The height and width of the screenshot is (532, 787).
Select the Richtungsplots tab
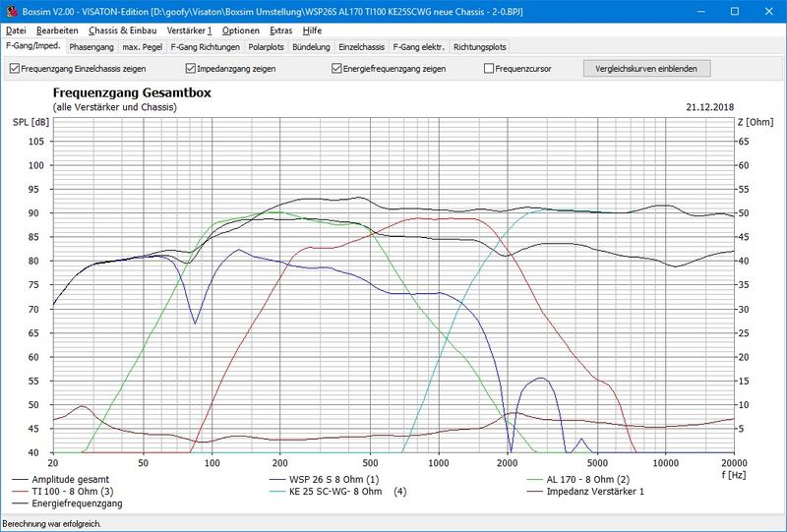(480, 46)
